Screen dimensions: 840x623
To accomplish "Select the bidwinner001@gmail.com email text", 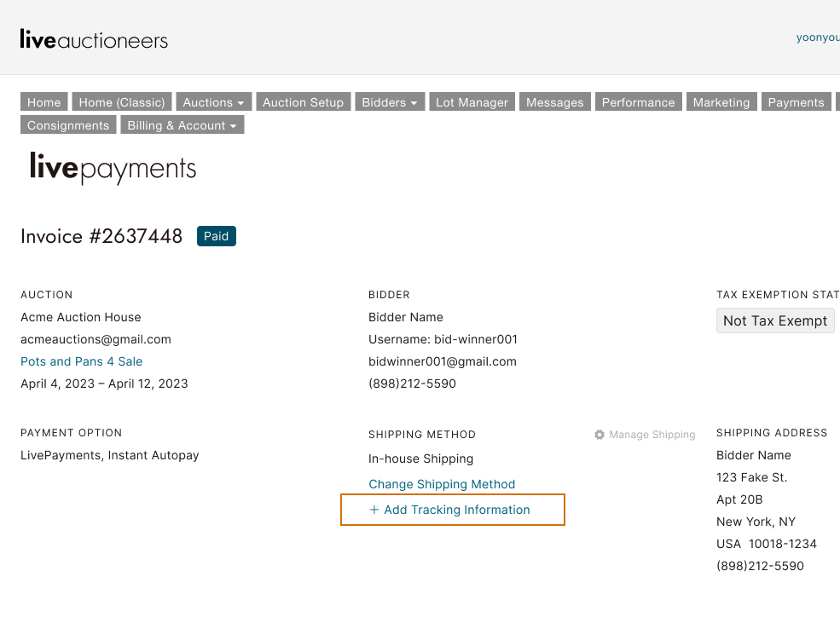I will point(443,361).
